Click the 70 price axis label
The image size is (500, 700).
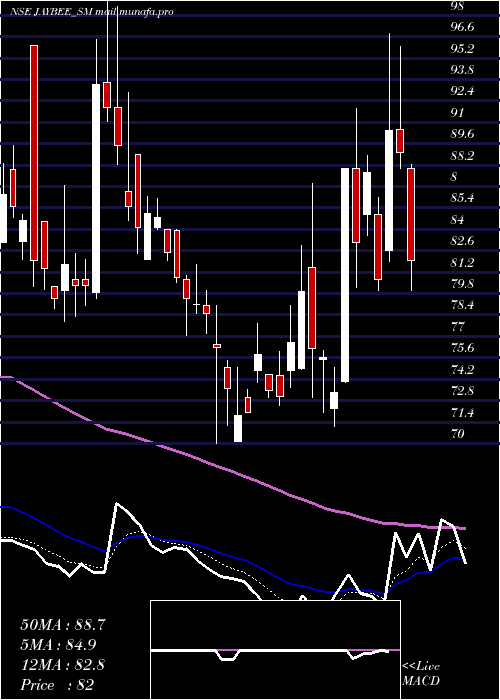[x=458, y=434]
